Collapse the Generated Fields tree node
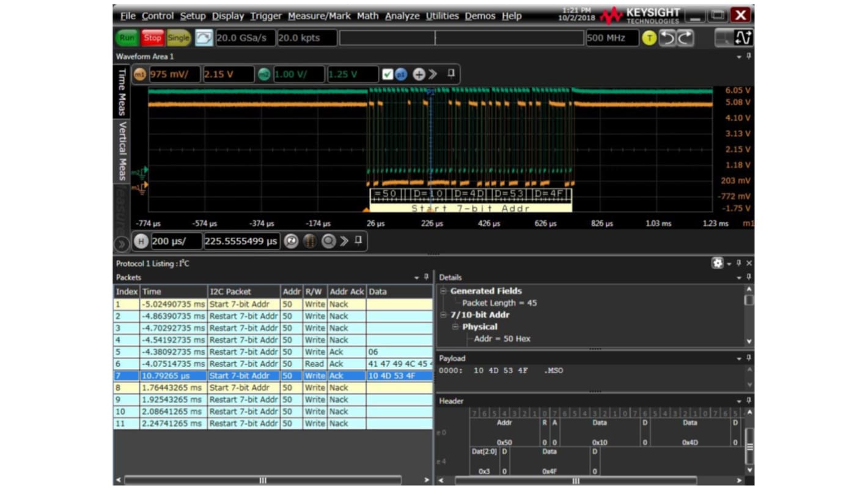Viewport: 868px width, 488px height. pos(444,291)
